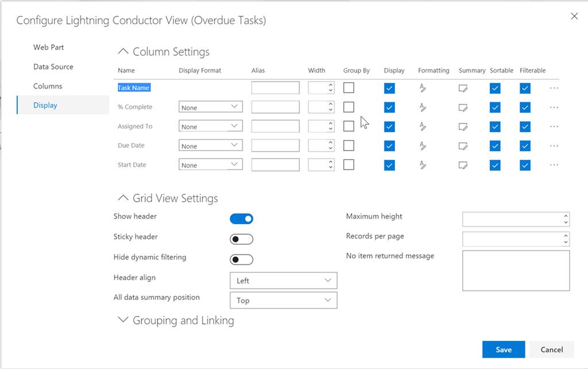
Task: Uncheck Sortable for % Complete column
Action: [x=495, y=107]
